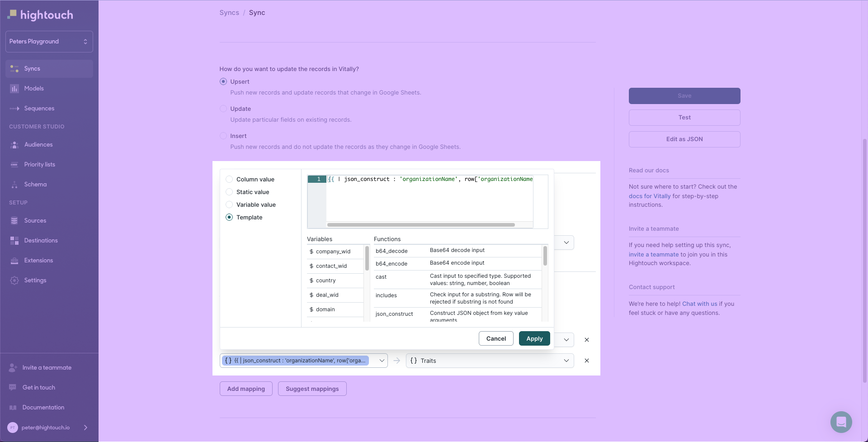Viewport: 868px width, 442px height.
Task: Open Sequences icon in sidebar
Action: point(14,109)
